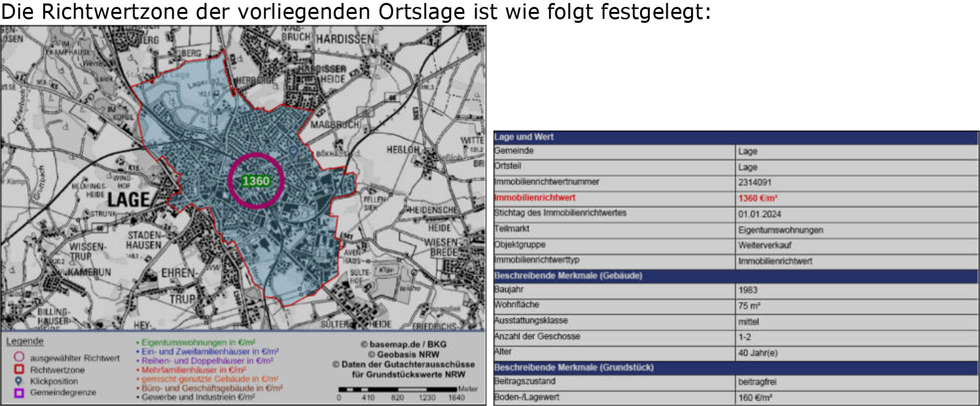Click the red Richtwertzone legend square

(x=19, y=369)
